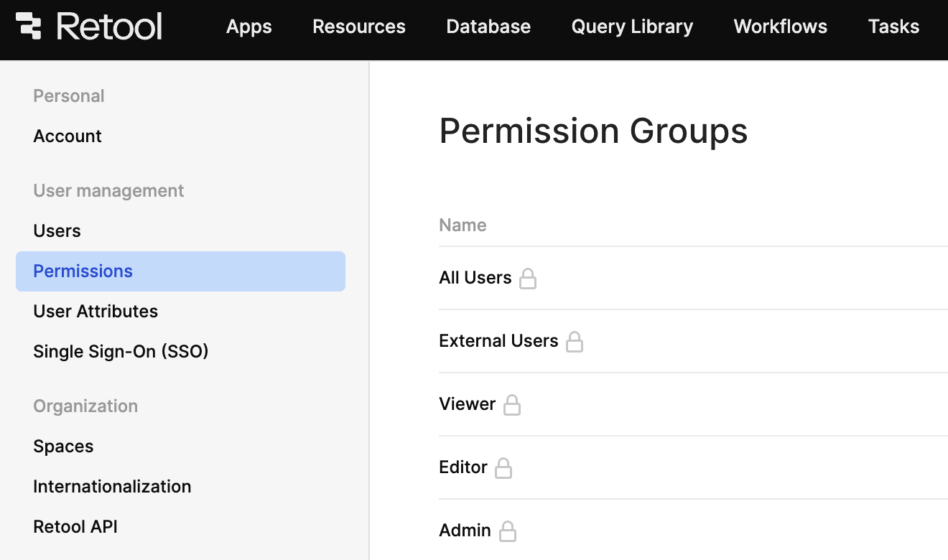This screenshot has width=948, height=560.
Task: Go to Users in sidebar
Action: 57,230
